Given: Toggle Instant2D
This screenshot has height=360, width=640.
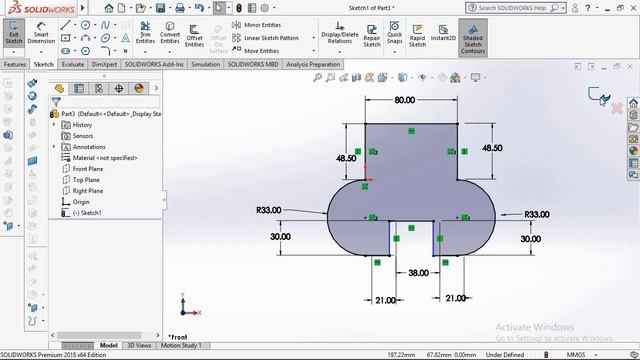Looking at the screenshot, I should [x=443, y=33].
